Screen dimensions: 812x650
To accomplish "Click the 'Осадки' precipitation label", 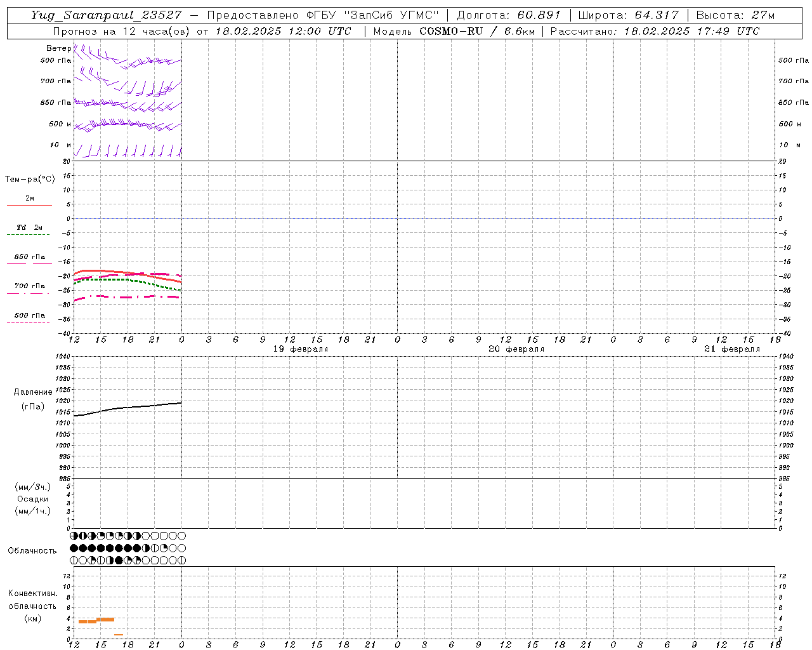I will coord(33,499).
